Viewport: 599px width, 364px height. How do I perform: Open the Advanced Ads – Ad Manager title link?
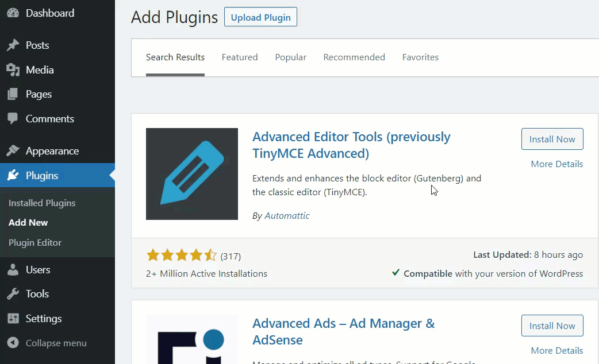(343, 332)
